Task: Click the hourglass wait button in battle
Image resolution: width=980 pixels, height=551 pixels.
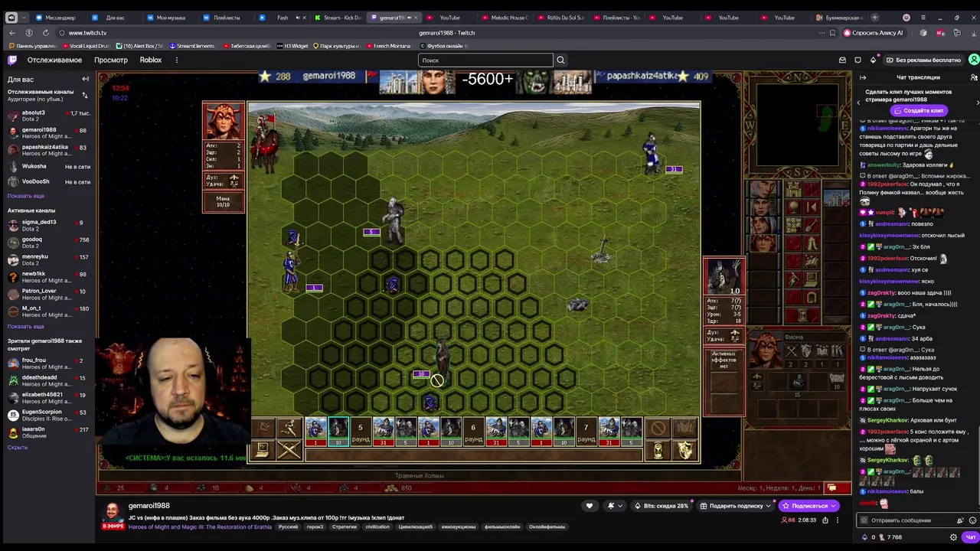Action: [658, 451]
